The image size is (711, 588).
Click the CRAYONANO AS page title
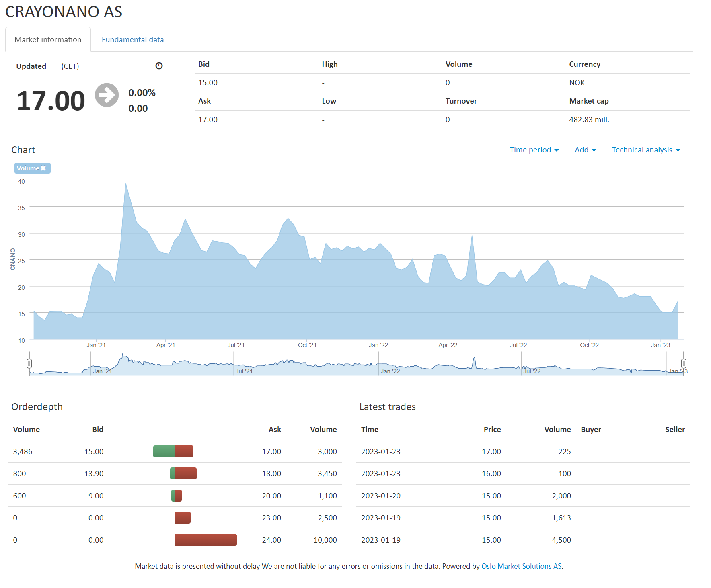tap(64, 12)
